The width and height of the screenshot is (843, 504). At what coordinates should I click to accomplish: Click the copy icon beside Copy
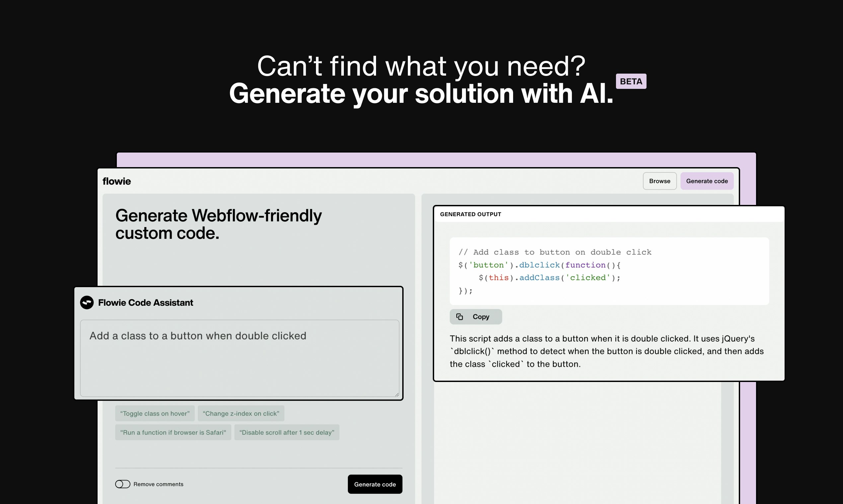460,317
